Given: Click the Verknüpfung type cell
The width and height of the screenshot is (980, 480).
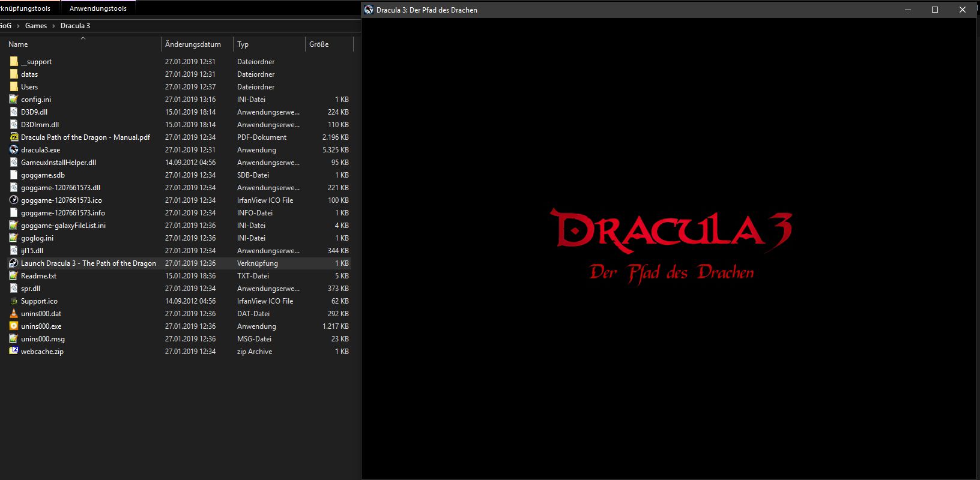Looking at the screenshot, I should pyautogui.click(x=258, y=263).
